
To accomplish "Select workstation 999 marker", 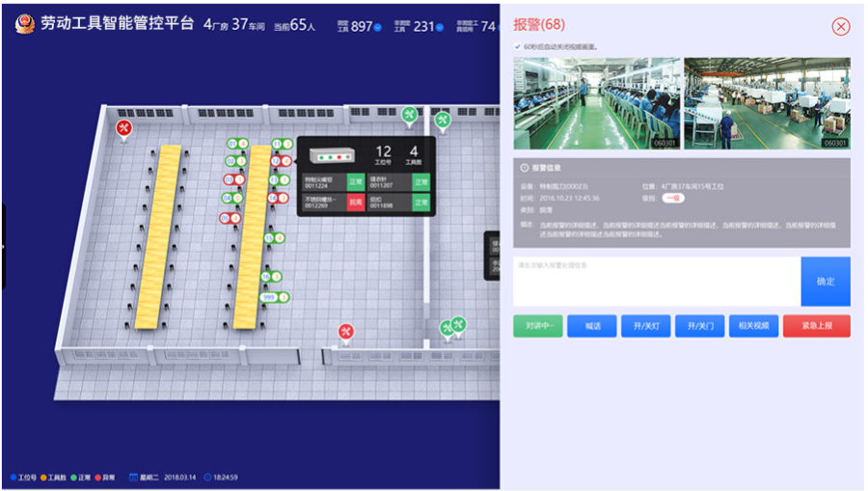I will click(274, 298).
